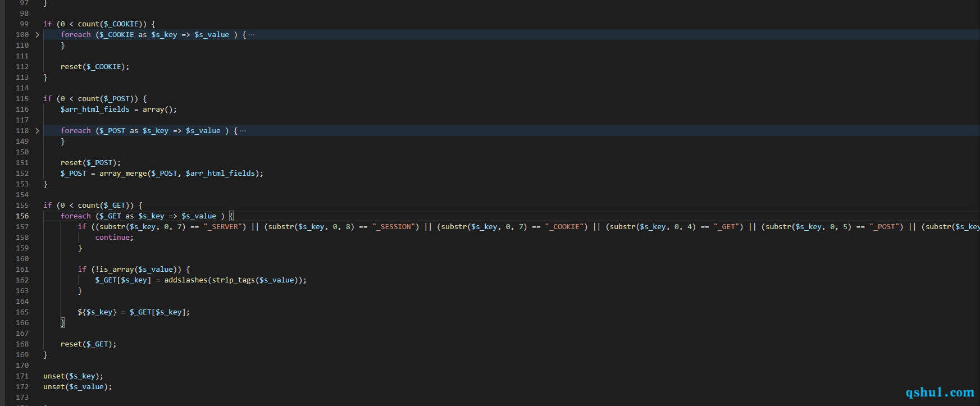Click the "_COOKIE" string literal

(x=564, y=227)
